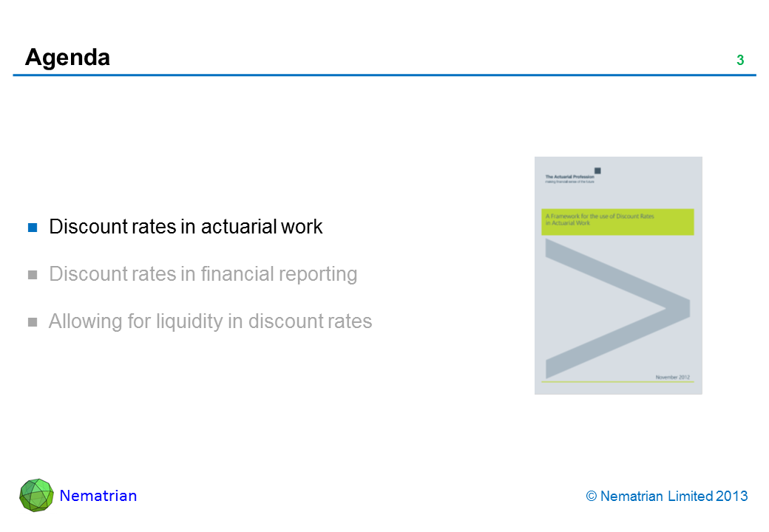Viewport: 769px width, 532px height.
Task: Click 'November 2012' on the report cover
Action: pos(673,377)
